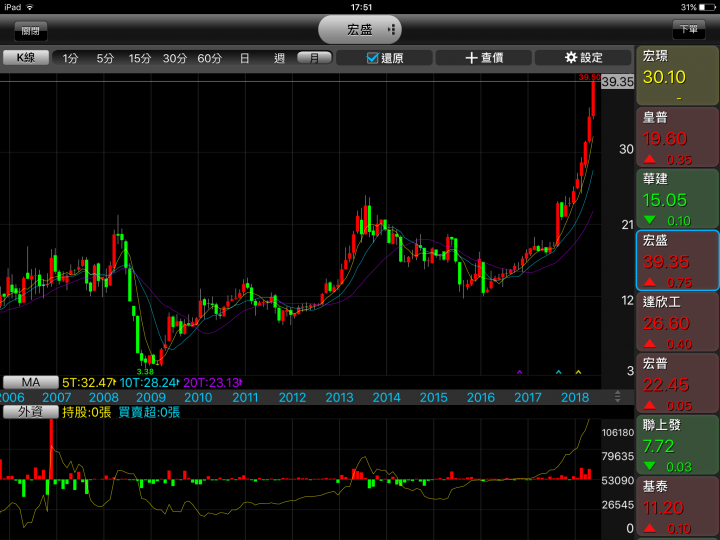
Task: Switch to 60分 timeframe
Action: pos(209,58)
